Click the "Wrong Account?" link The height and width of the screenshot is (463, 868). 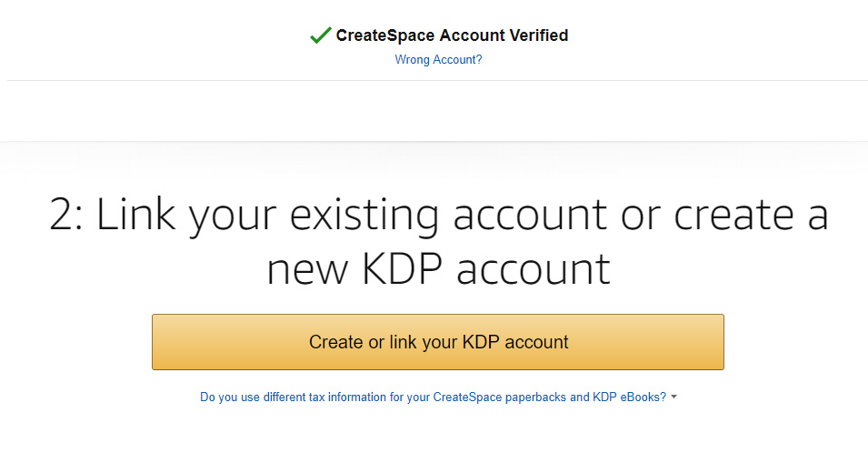[438, 60]
